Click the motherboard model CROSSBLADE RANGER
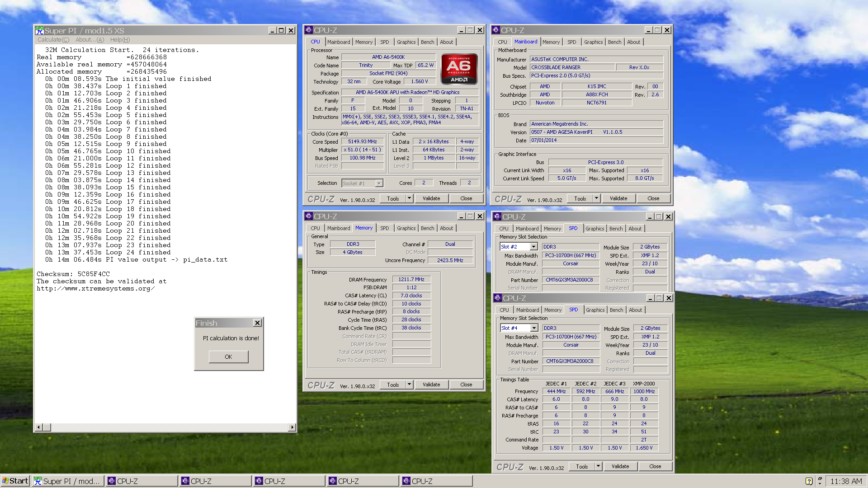The width and height of the screenshot is (868, 488). (x=572, y=67)
